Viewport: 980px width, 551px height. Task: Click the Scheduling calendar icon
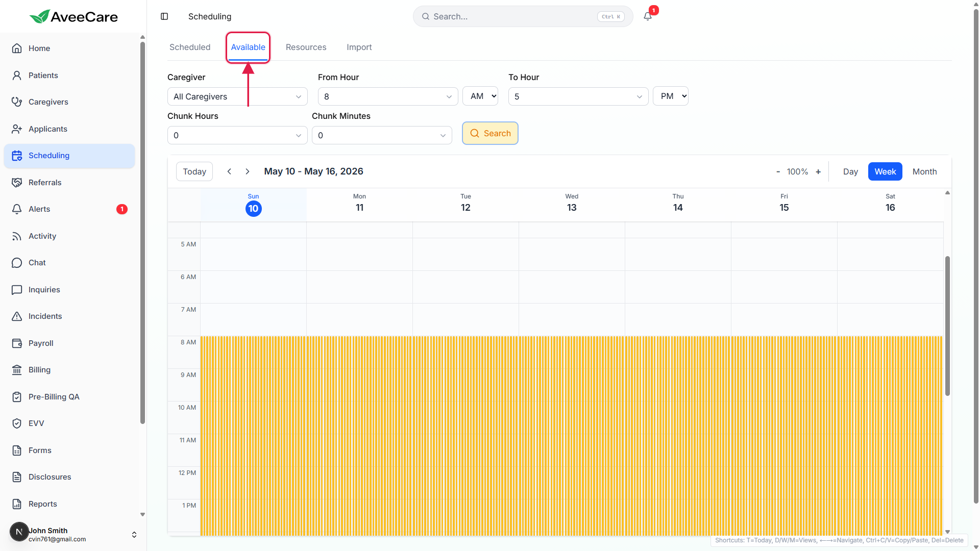click(17, 156)
